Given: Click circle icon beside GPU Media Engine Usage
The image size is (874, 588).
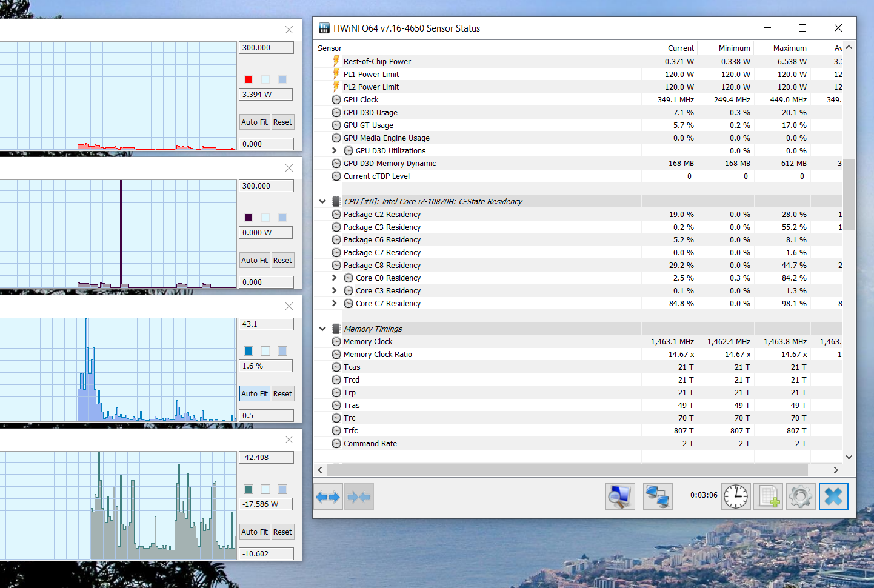Looking at the screenshot, I should pos(336,138).
